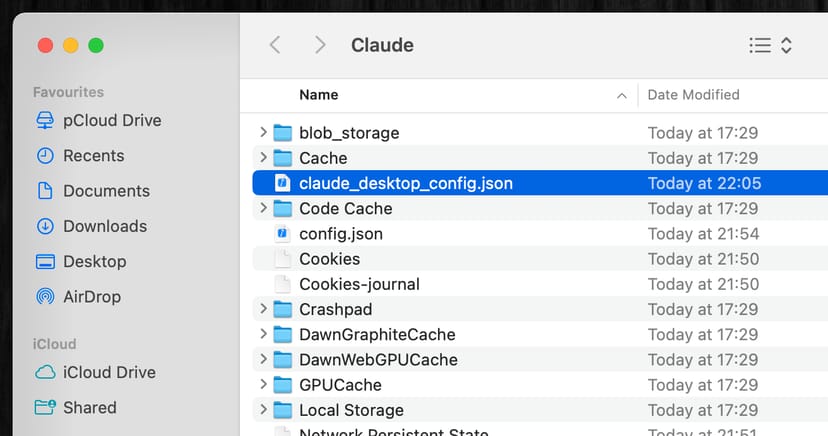Image resolution: width=828 pixels, height=436 pixels.
Task: Select the claude_desktop_config.json file
Action: click(405, 183)
